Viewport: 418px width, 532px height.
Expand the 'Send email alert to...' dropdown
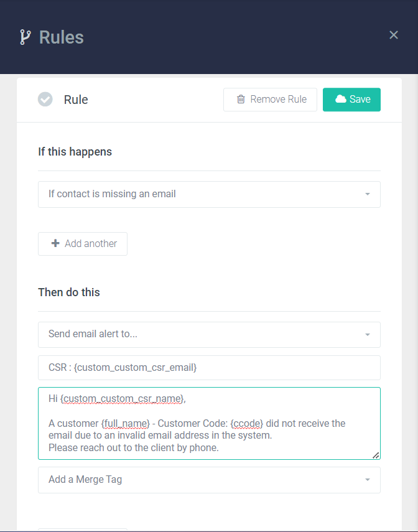(209, 335)
